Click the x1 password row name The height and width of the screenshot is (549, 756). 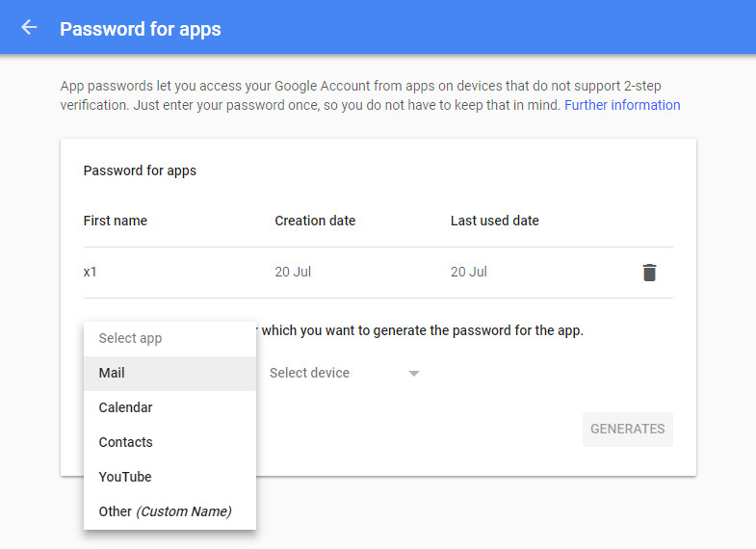point(90,272)
